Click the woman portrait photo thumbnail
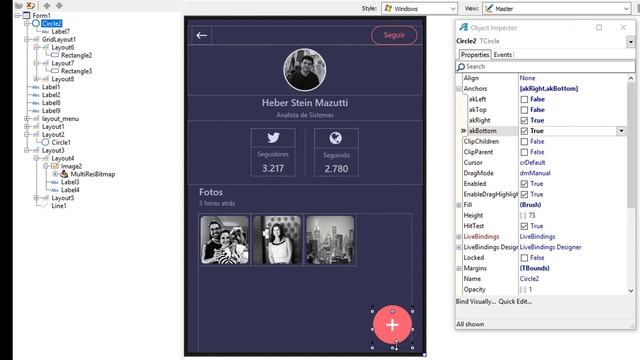 pyautogui.click(x=277, y=240)
